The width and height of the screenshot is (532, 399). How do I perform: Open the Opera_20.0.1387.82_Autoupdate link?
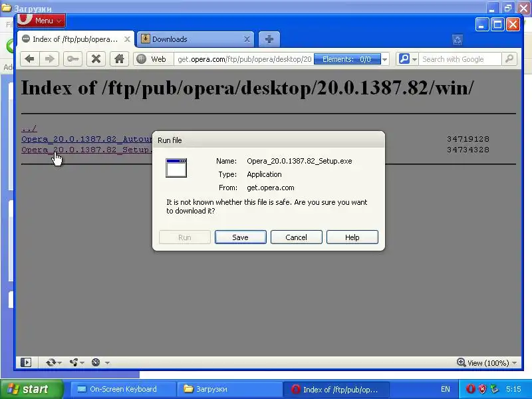[x=86, y=139]
